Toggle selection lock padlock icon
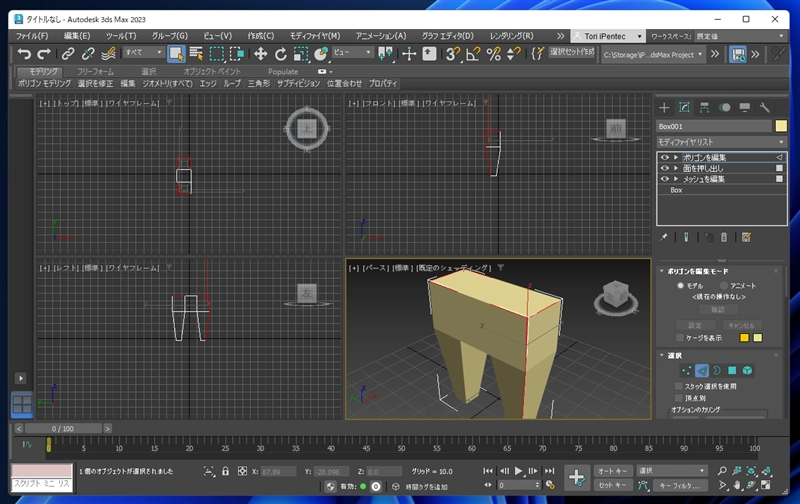The height and width of the screenshot is (504, 800). tap(225, 471)
